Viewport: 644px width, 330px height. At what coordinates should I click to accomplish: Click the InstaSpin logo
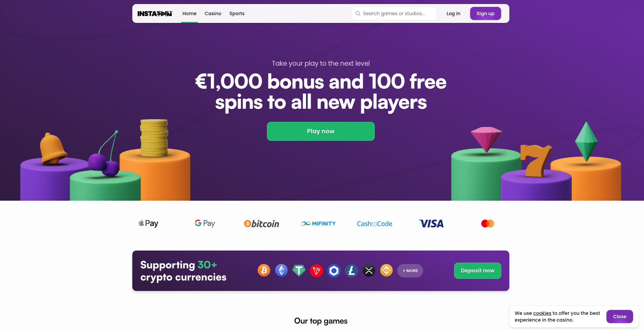155,13
